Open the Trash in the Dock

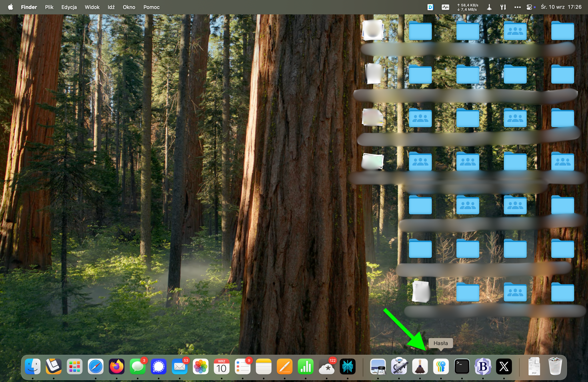555,366
